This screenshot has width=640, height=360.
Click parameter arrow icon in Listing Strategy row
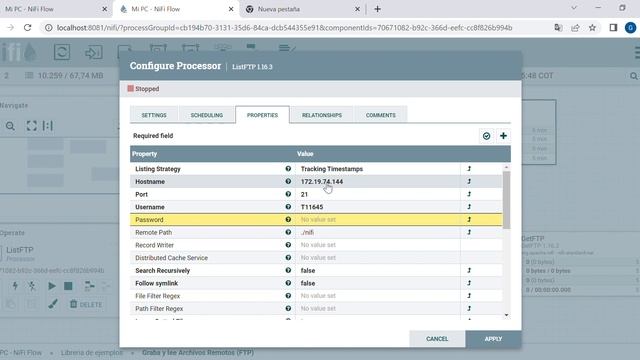[x=469, y=169]
